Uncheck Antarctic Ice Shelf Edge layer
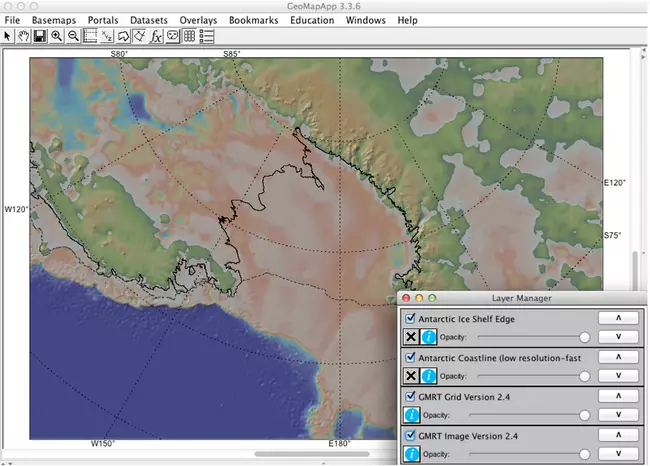 (410, 317)
